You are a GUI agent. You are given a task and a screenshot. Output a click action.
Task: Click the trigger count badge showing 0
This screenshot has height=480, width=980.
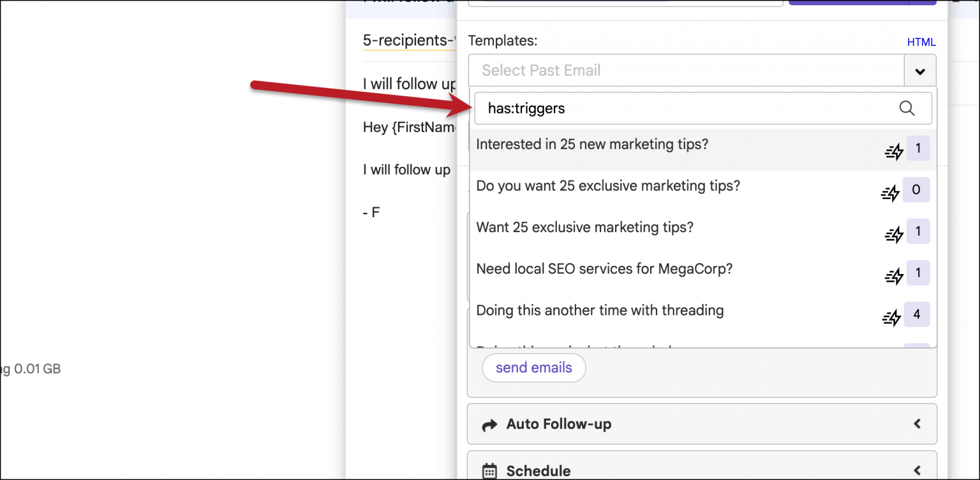917,190
